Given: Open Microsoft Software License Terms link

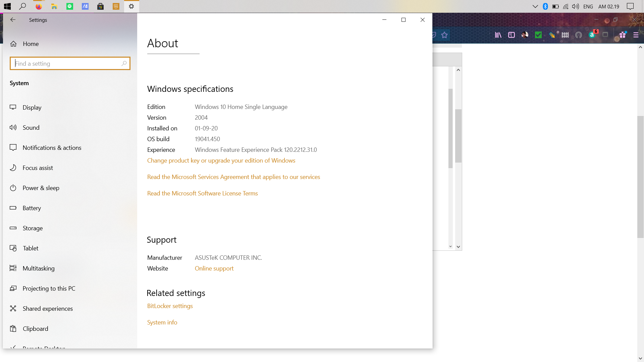Looking at the screenshot, I should pyautogui.click(x=202, y=193).
